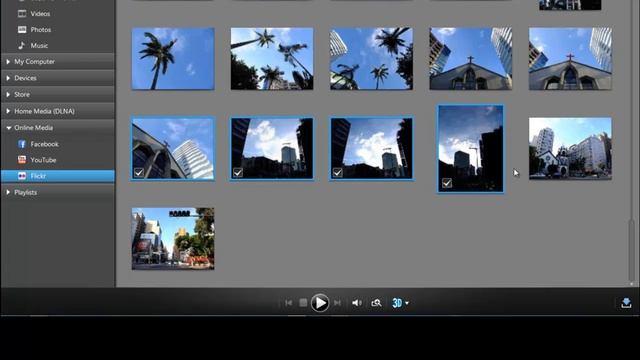Uncheck the enlarged portrait photo checkbox

447,183
